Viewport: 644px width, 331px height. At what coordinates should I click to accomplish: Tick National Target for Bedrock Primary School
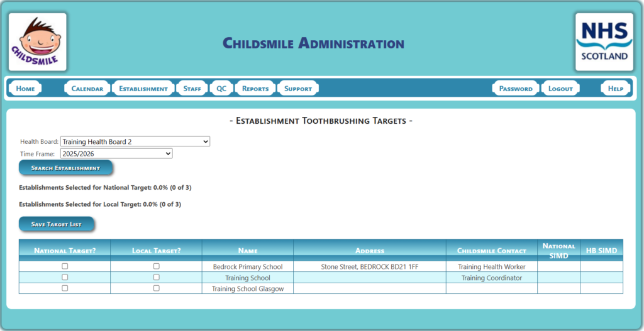pos(65,266)
